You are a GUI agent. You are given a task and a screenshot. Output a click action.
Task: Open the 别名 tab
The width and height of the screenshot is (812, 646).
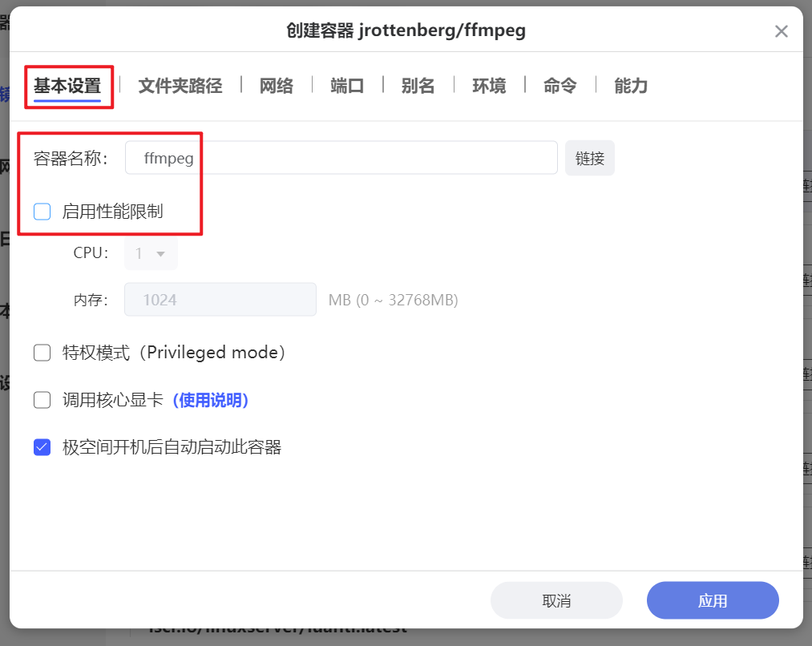(x=418, y=86)
